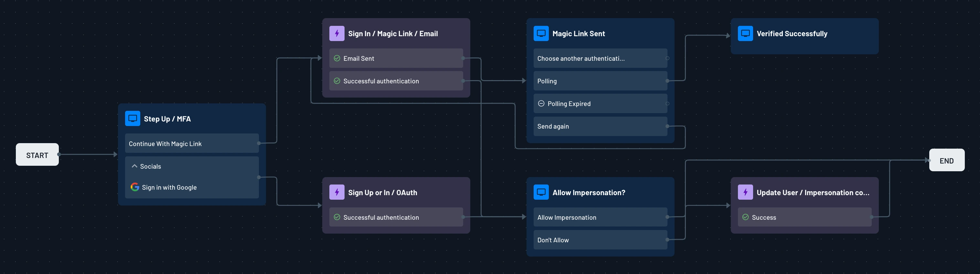Click the green check beside Success
The width and height of the screenshot is (980, 274).
tap(745, 217)
